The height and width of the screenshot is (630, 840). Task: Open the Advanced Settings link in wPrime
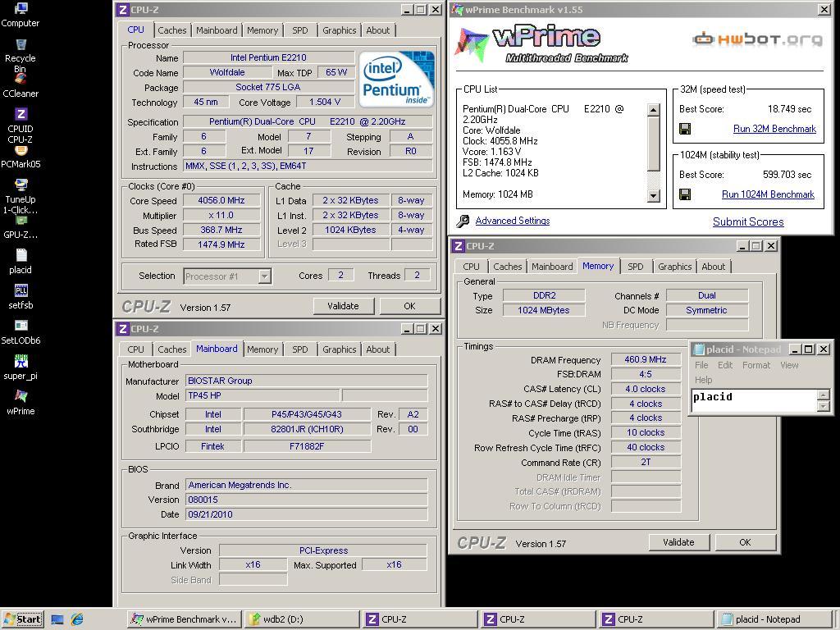click(513, 221)
